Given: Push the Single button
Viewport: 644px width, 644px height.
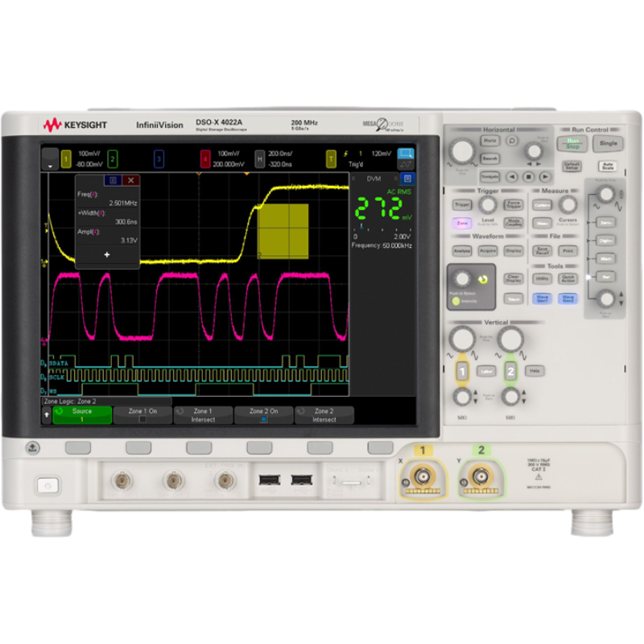Looking at the screenshot, I should [608, 144].
